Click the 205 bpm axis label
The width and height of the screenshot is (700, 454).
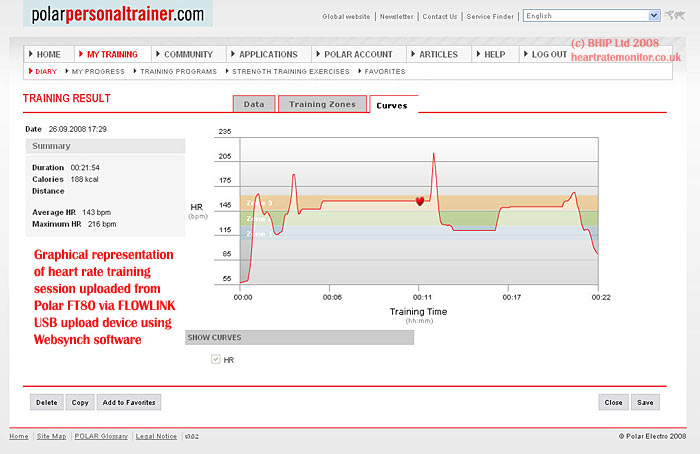tap(225, 156)
